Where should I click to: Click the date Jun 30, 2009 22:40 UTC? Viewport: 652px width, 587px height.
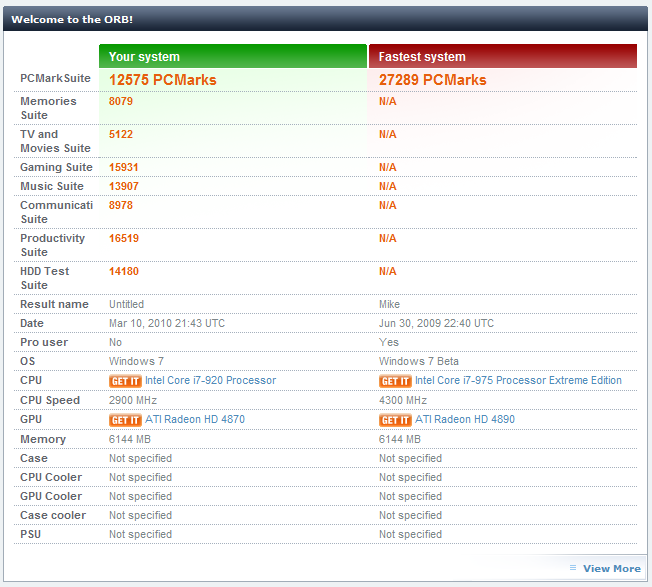point(436,323)
